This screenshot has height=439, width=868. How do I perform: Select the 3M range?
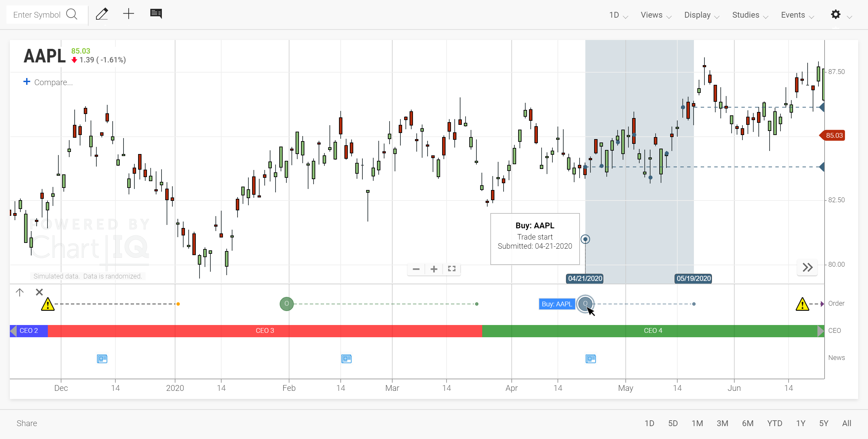point(722,423)
